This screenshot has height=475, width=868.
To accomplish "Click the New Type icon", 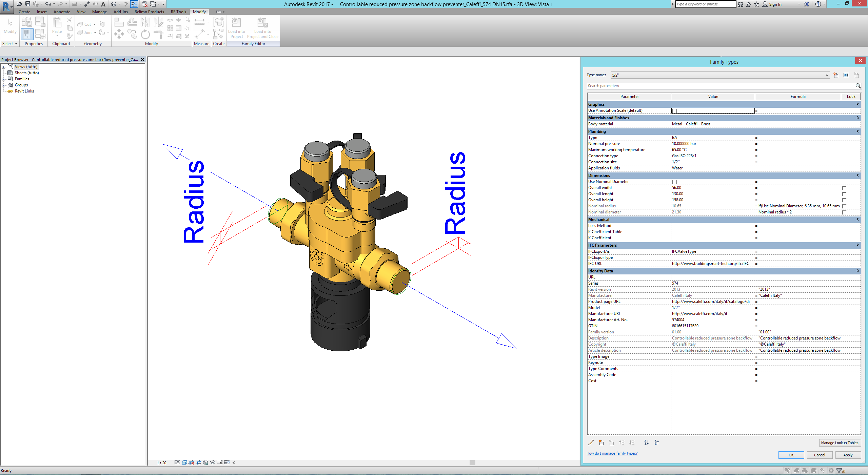I will point(836,75).
